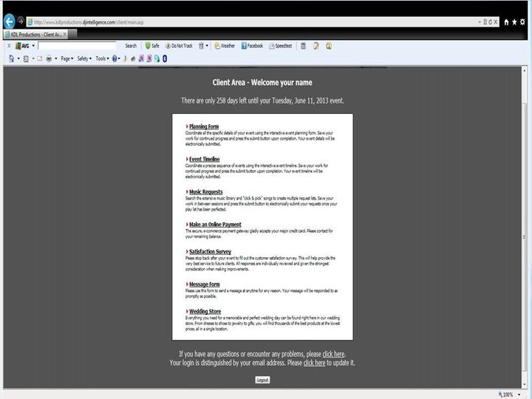
Task: Click the blue-green icon before Bluetooth
Action: pyautogui.click(x=157, y=58)
